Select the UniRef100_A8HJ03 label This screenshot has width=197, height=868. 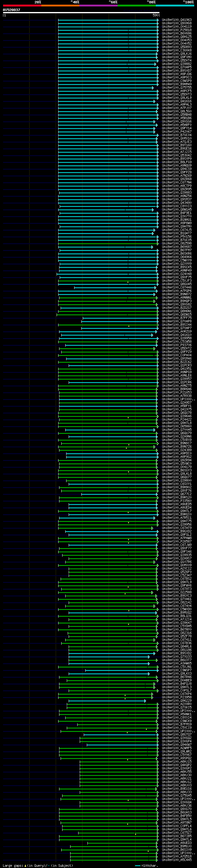(177, 785)
